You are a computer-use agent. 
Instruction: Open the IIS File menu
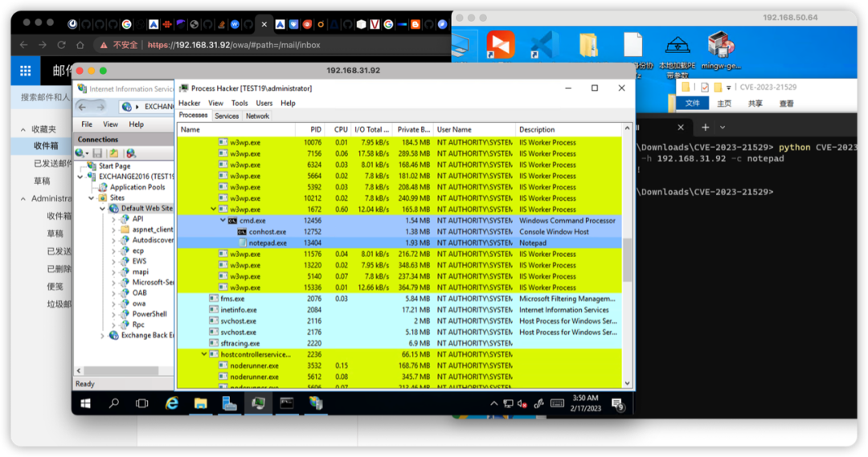click(87, 124)
